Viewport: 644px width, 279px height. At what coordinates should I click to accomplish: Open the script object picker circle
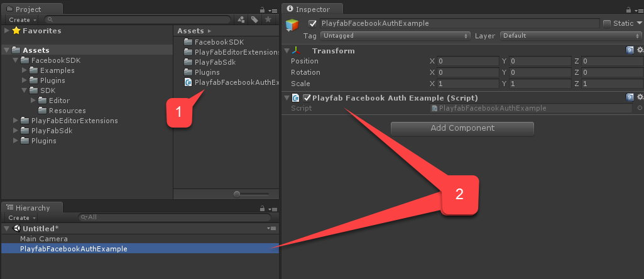(640, 108)
